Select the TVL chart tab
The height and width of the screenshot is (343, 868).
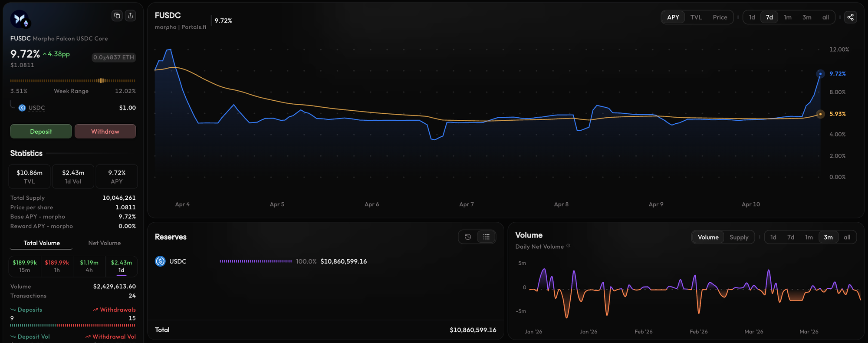696,17
